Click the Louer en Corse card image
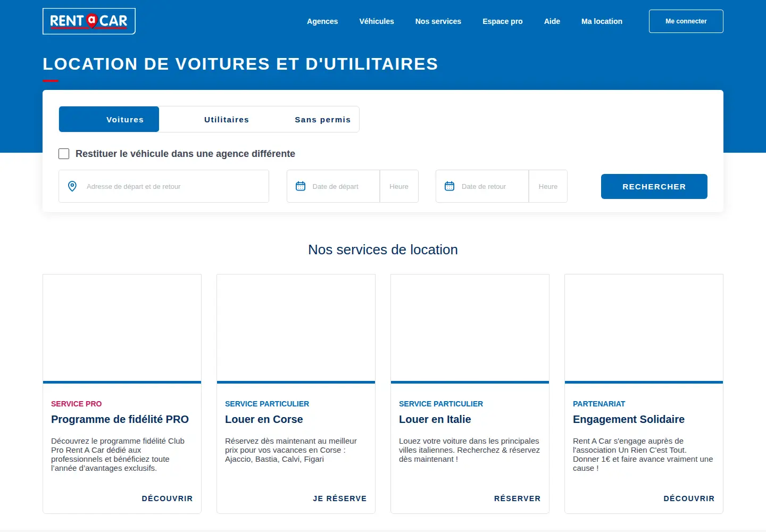766x532 pixels. [296, 328]
